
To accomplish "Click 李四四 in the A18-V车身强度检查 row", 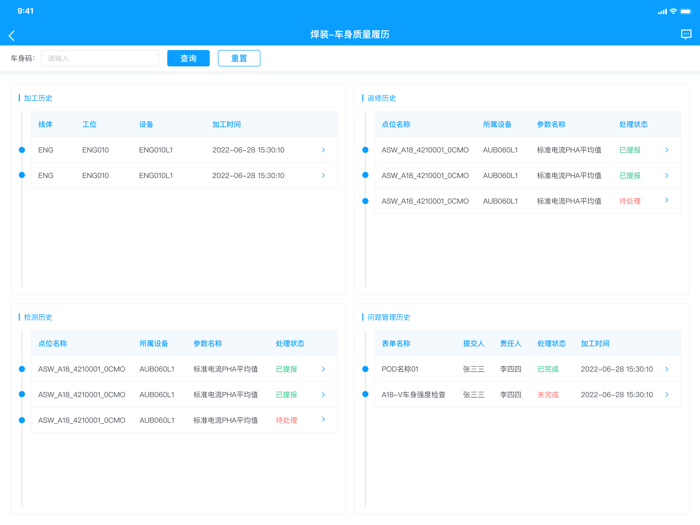I will click(x=511, y=395).
